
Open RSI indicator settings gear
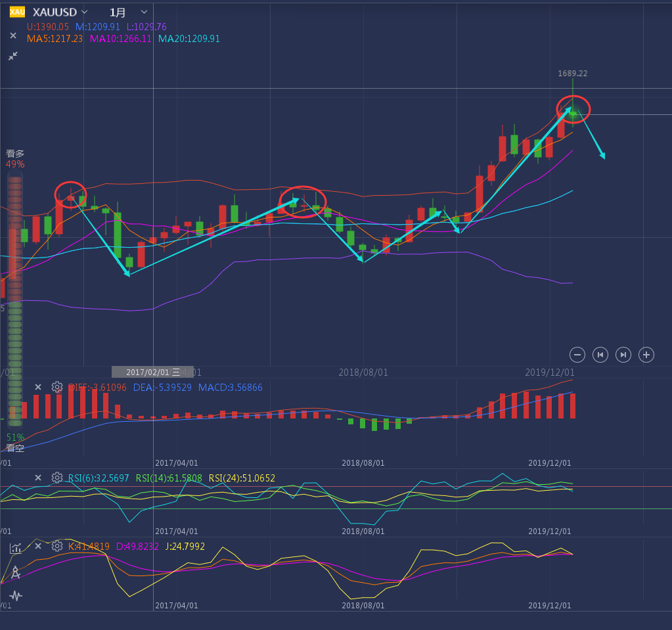point(57,478)
